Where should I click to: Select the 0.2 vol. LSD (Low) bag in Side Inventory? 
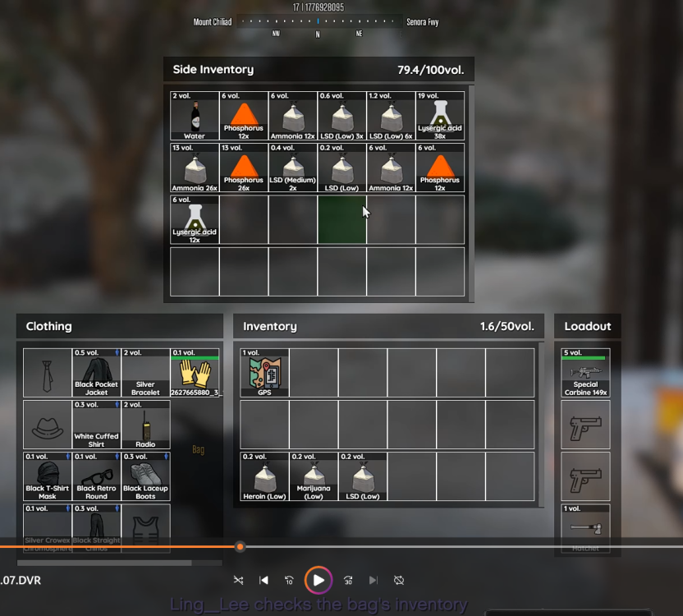pos(342,168)
